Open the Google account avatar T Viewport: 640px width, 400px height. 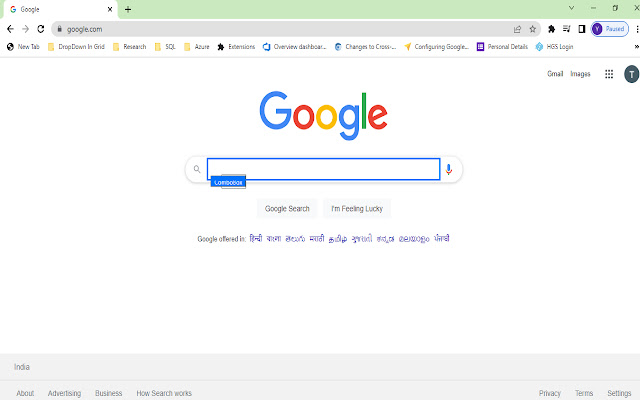(x=631, y=74)
